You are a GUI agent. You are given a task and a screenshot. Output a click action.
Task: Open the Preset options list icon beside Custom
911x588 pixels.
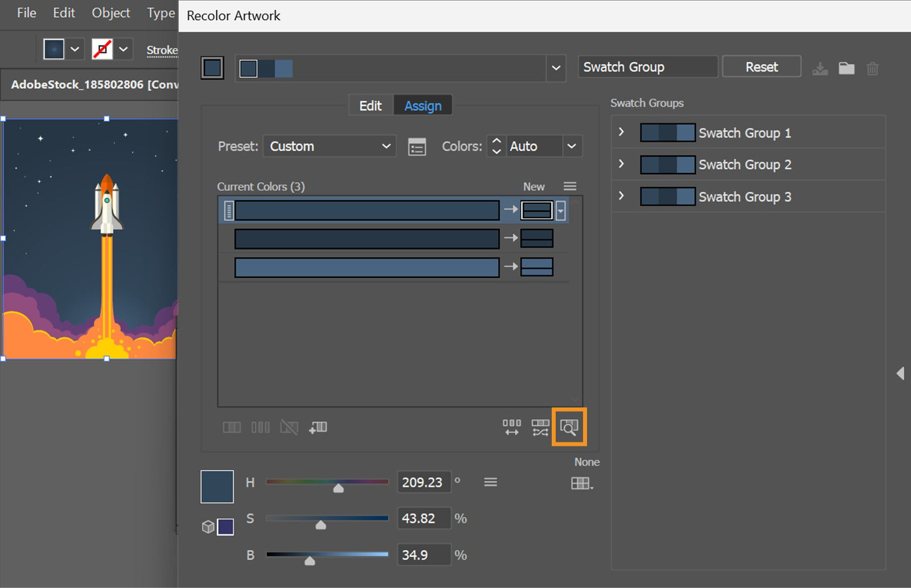point(417,147)
